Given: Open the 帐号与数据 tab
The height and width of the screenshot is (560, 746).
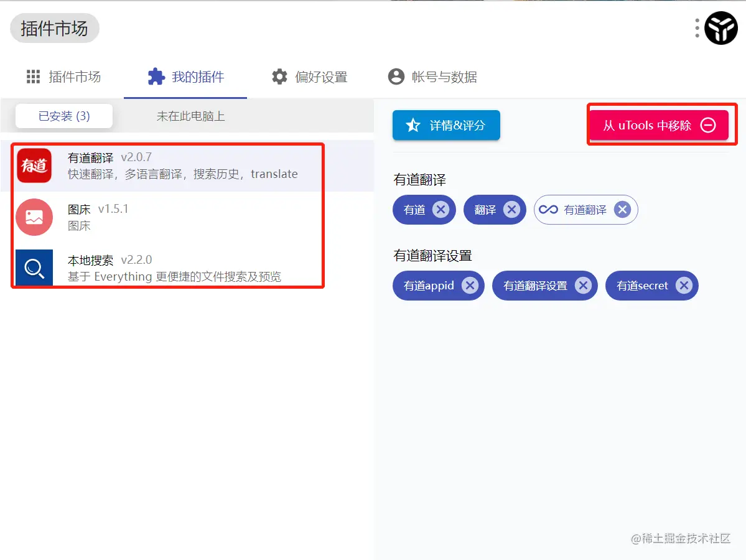Looking at the screenshot, I should pyautogui.click(x=432, y=77).
